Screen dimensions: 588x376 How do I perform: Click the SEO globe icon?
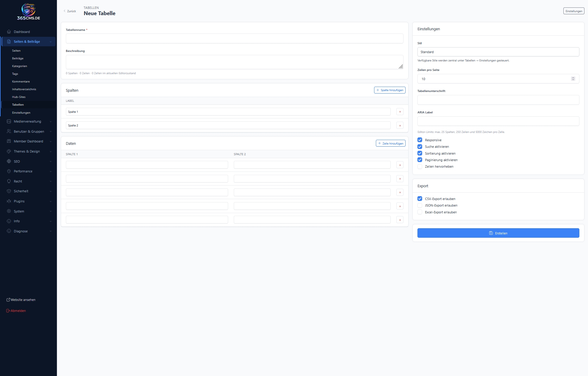click(x=9, y=161)
